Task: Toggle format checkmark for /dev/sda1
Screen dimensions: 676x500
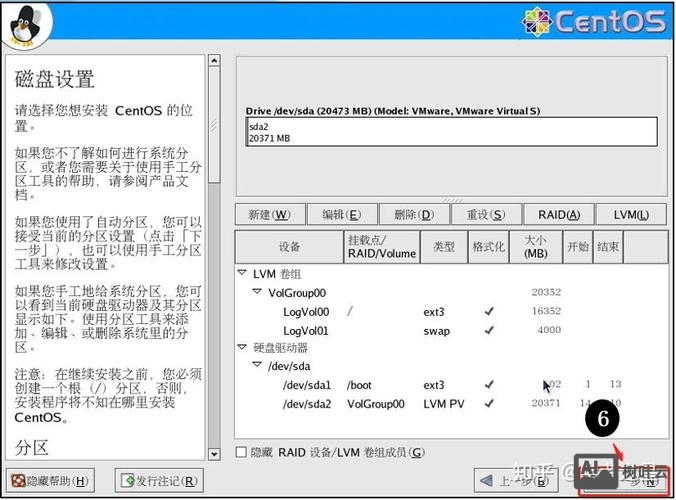Action: [489, 384]
